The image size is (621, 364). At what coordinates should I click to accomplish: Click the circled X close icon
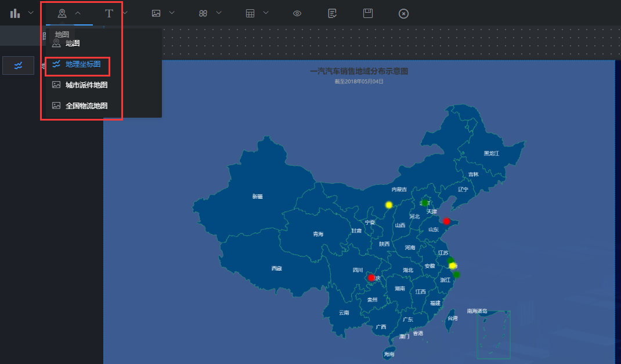coord(403,14)
